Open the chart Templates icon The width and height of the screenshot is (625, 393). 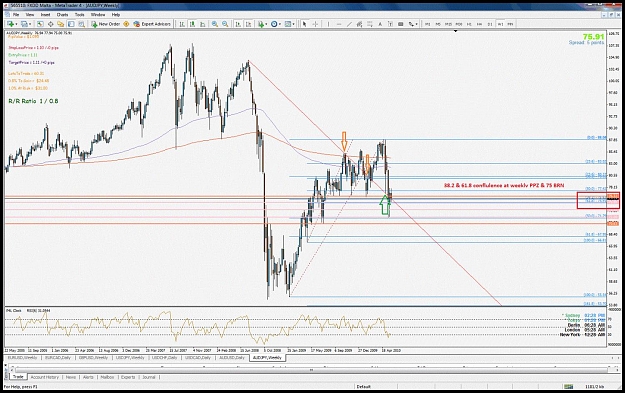[287, 24]
